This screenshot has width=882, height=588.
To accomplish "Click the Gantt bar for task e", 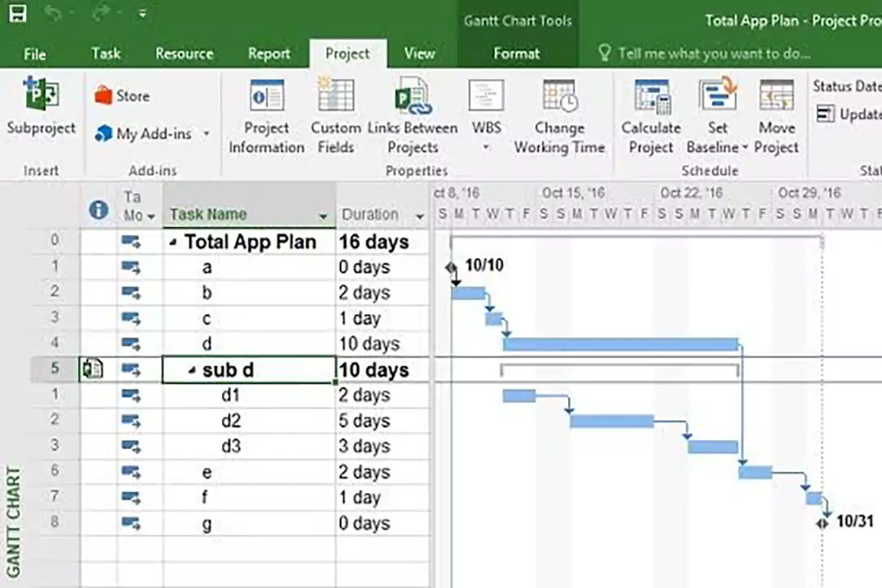I will 755,472.
